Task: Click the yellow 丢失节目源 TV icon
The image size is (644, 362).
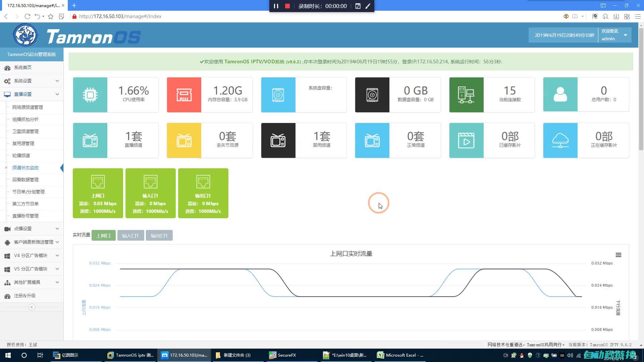Action: coord(184,140)
